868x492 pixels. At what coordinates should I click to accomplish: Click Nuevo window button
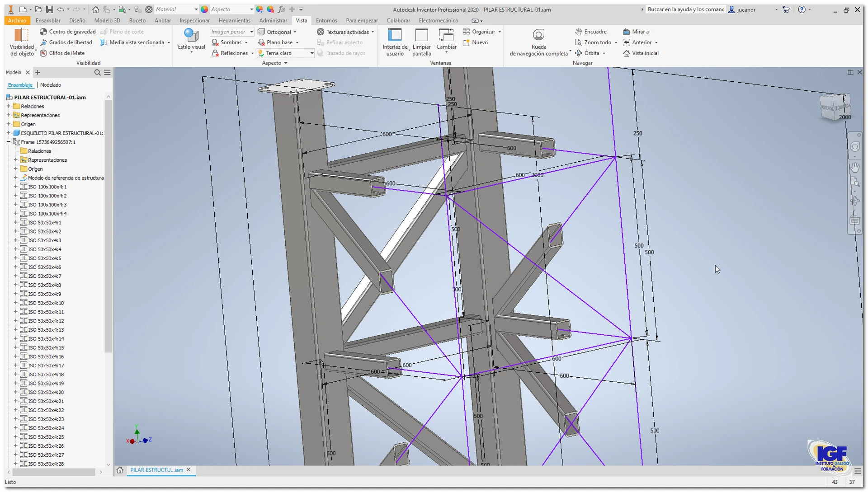475,42
